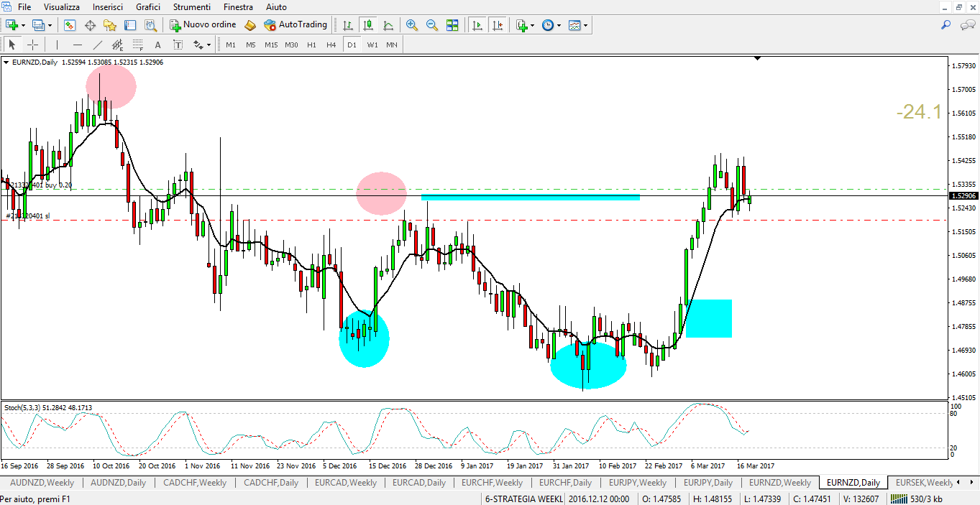Toggle Chart Shift button
The image size is (980, 505).
coord(497,25)
